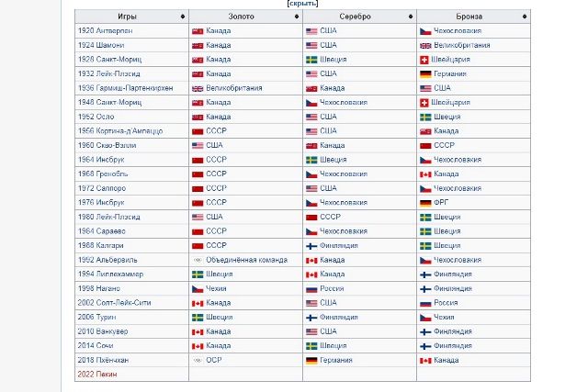Click the Sweden flag in the 2006 gold cell
Image resolution: width=588 pixels, height=392 pixels.
(198, 317)
